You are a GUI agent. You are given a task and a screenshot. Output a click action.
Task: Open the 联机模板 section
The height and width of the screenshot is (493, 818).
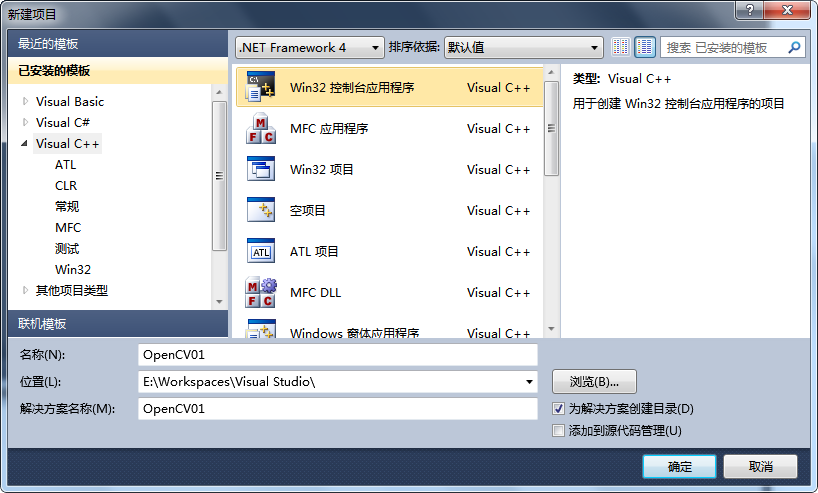tap(118, 323)
